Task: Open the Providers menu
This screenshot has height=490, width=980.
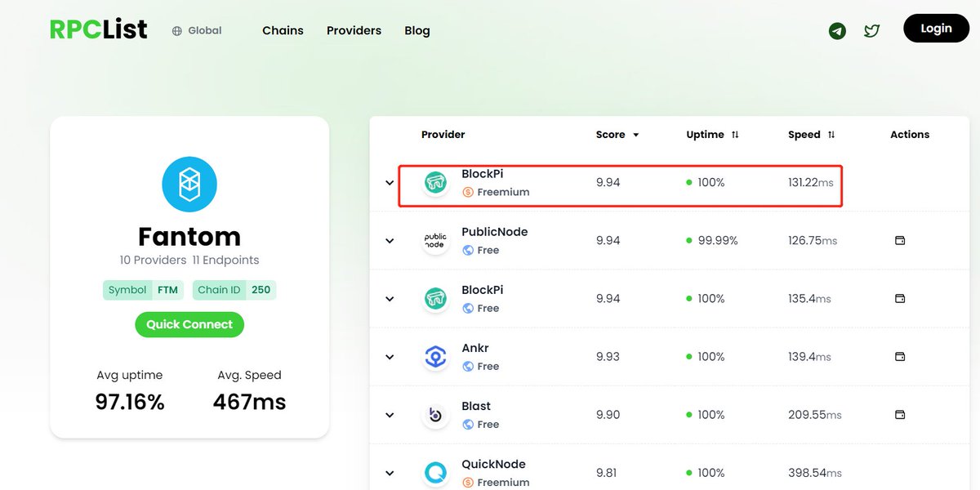Action: tap(354, 30)
